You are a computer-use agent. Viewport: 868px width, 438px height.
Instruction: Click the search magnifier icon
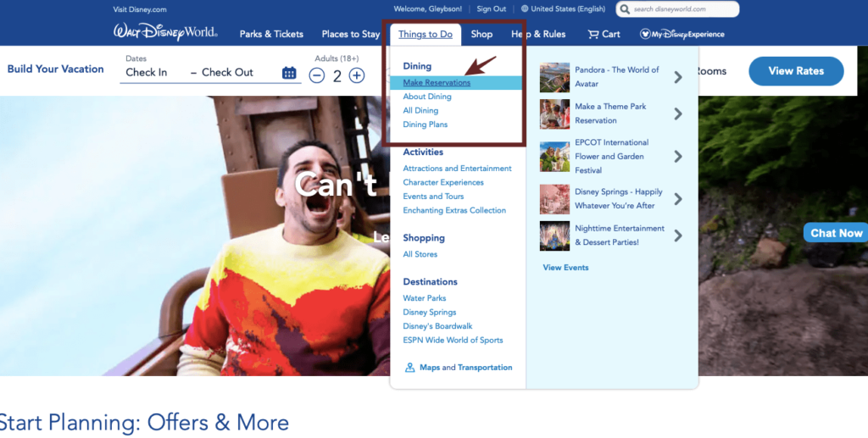(624, 9)
